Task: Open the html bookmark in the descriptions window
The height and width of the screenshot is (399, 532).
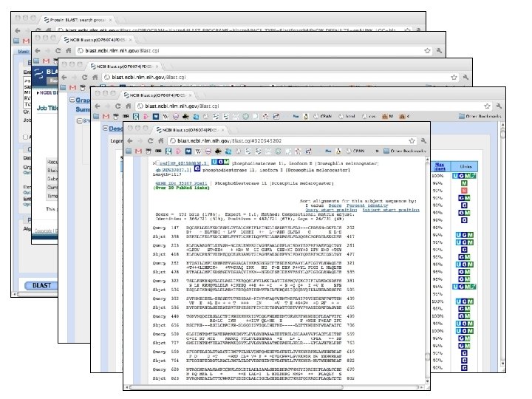Action: click(347, 117)
